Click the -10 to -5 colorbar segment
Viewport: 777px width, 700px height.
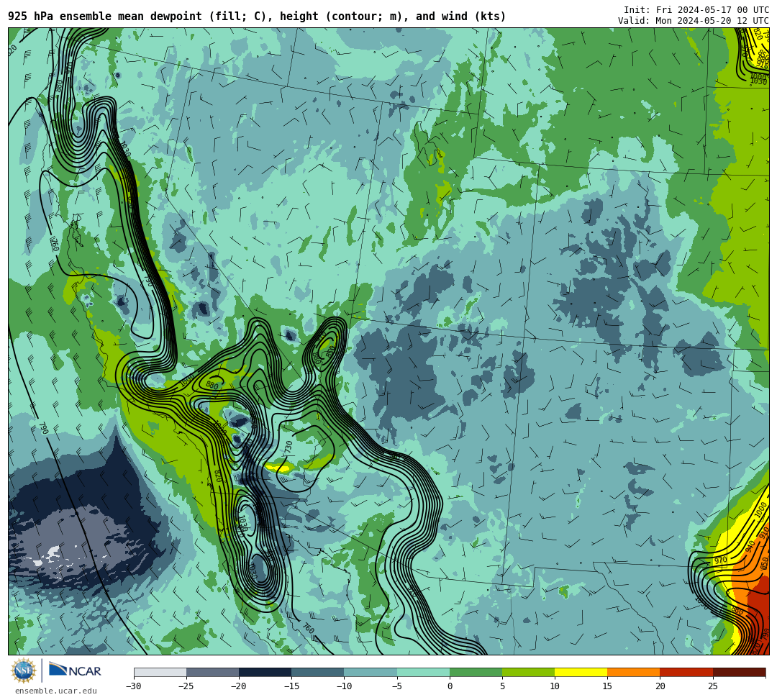click(371, 672)
